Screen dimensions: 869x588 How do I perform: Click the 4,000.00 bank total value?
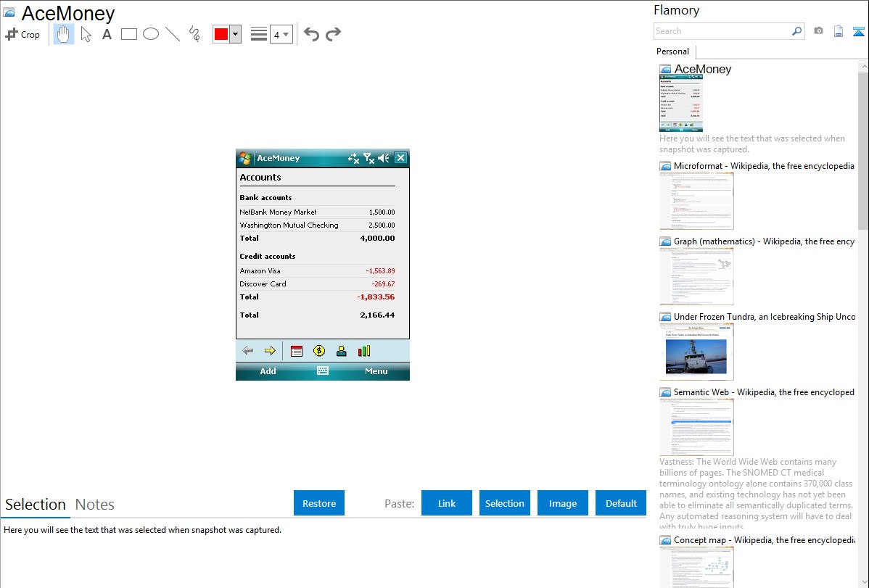click(x=377, y=239)
